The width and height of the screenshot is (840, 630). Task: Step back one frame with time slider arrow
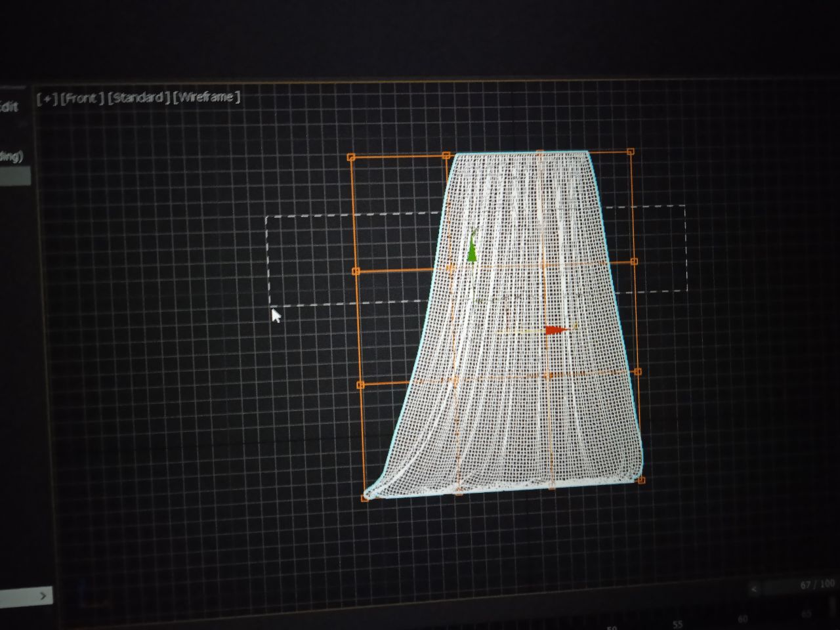pyautogui.click(x=755, y=589)
